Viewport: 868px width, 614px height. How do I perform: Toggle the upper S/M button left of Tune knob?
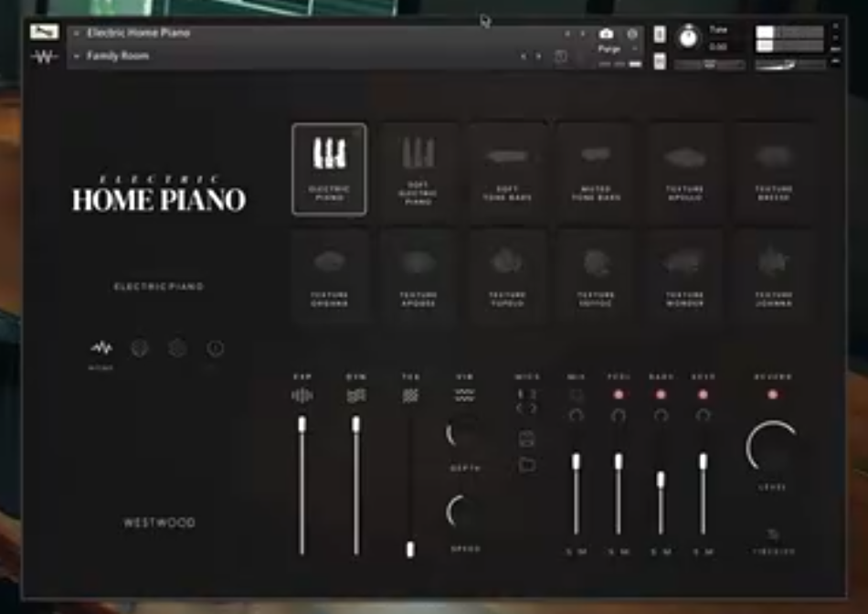point(660,35)
